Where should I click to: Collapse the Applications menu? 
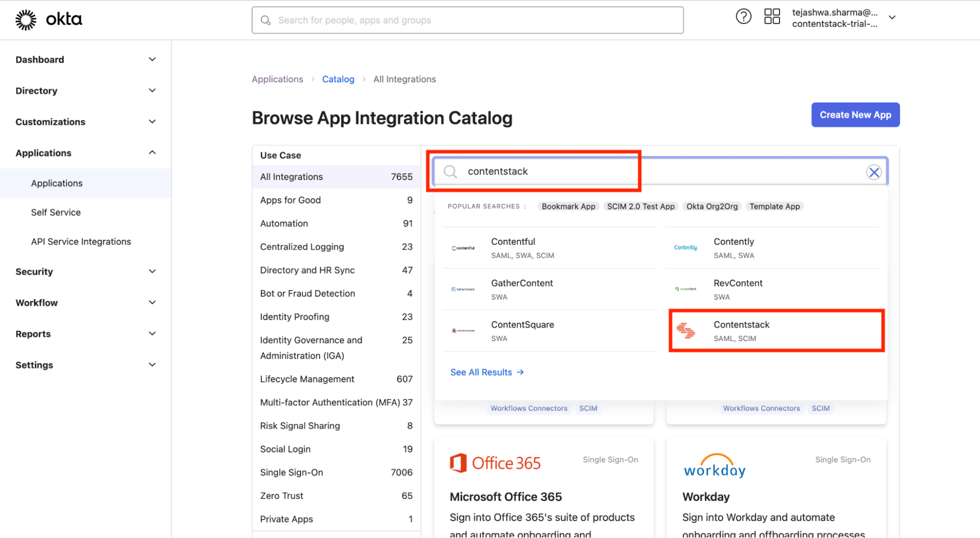click(x=152, y=153)
